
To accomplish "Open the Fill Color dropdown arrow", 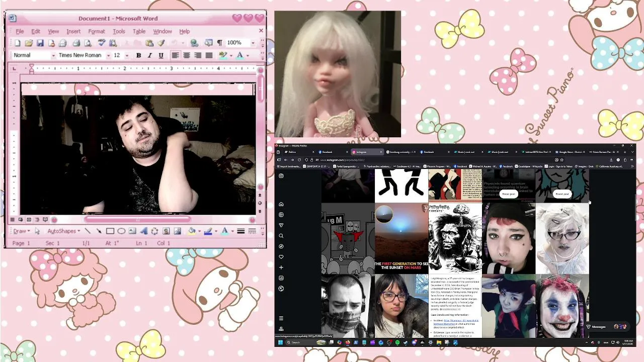I will tap(199, 231).
